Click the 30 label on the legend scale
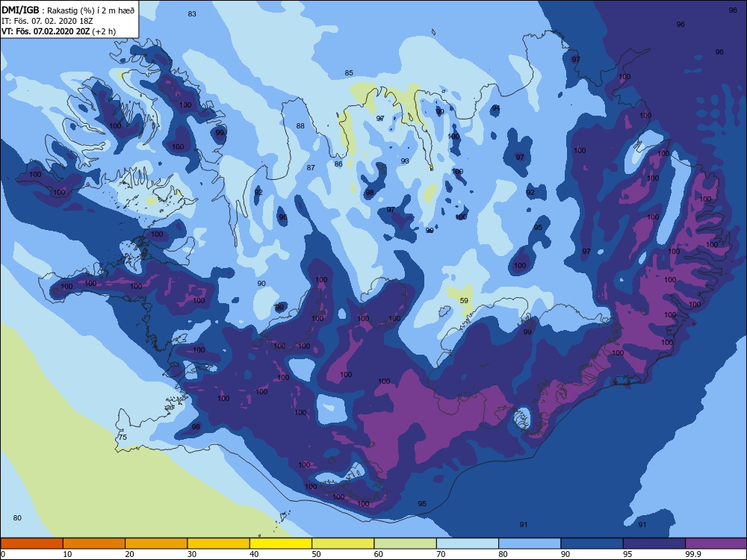The width and height of the screenshot is (747, 560). (192, 554)
